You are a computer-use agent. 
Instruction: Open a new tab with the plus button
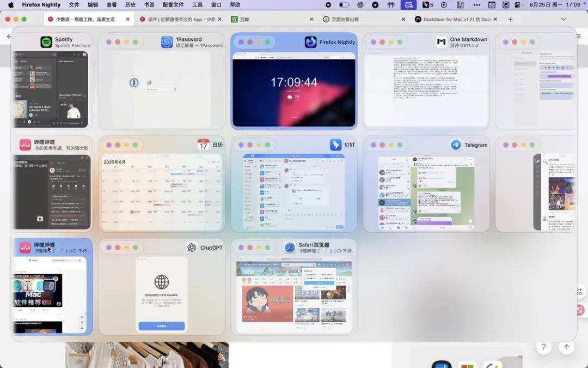(511, 19)
